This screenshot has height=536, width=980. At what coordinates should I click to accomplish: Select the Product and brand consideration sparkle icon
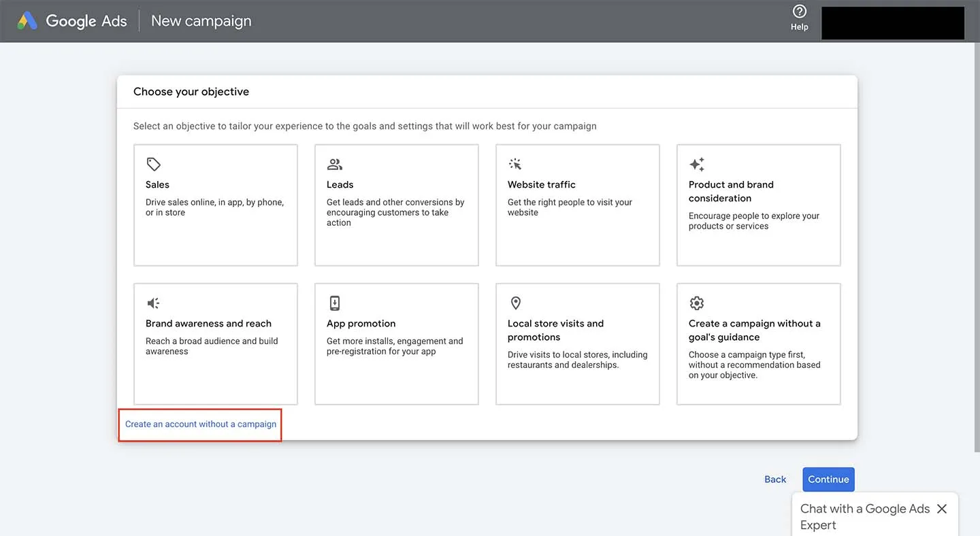tap(696, 163)
